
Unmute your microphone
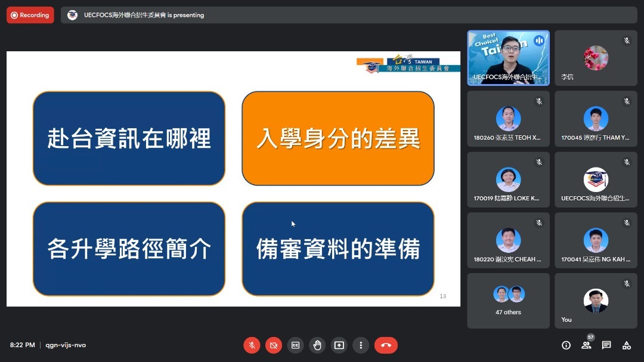pos(252,345)
